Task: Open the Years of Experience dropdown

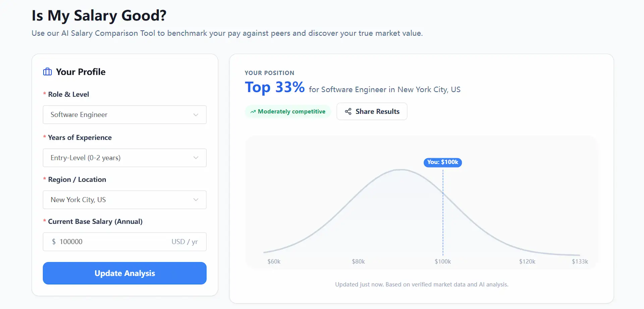Action: pos(124,158)
